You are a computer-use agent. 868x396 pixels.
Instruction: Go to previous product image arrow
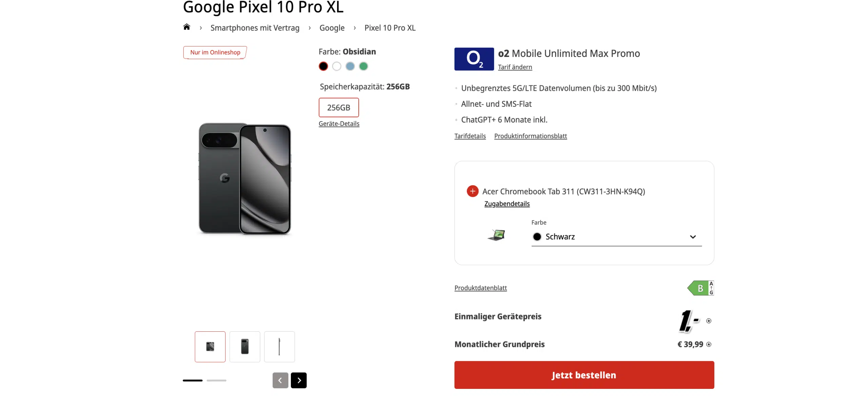(x=280, y=380)
